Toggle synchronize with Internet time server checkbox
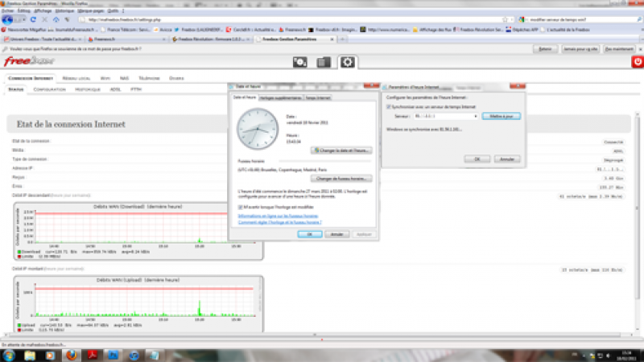Screen dimensions: 644x362 (389, 106)
